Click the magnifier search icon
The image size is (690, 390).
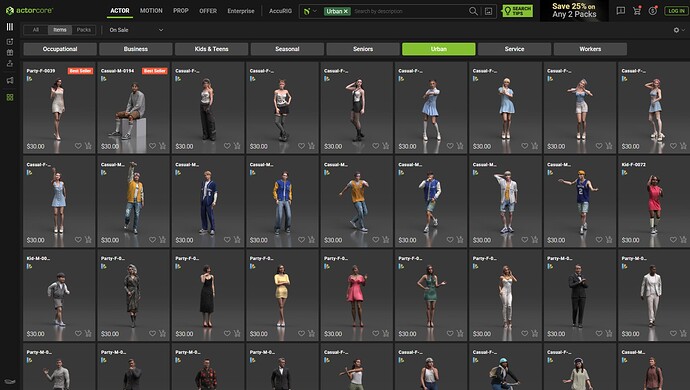(473, 11)
